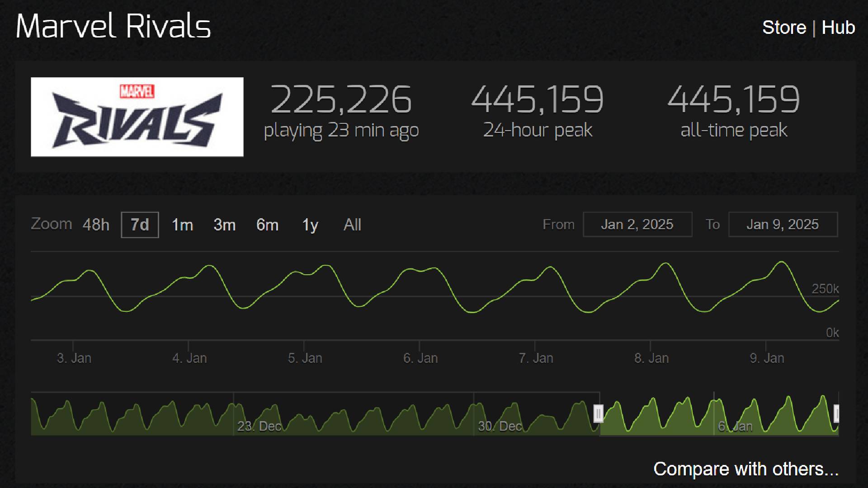Click the 7. Jan axis label

[x=536, y=358]
